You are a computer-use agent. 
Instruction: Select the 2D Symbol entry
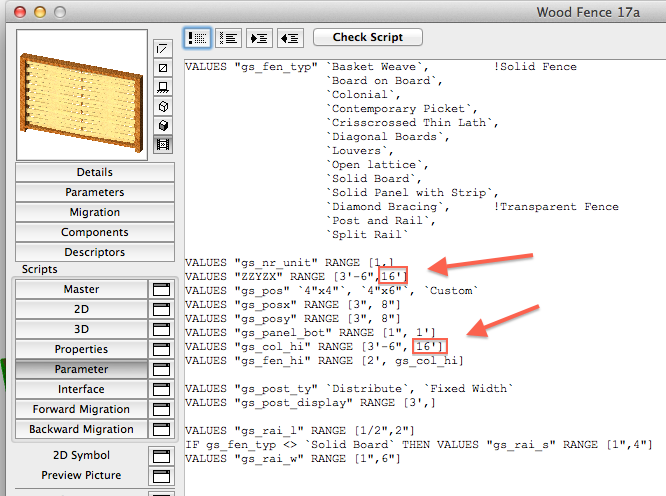[82, 455]
